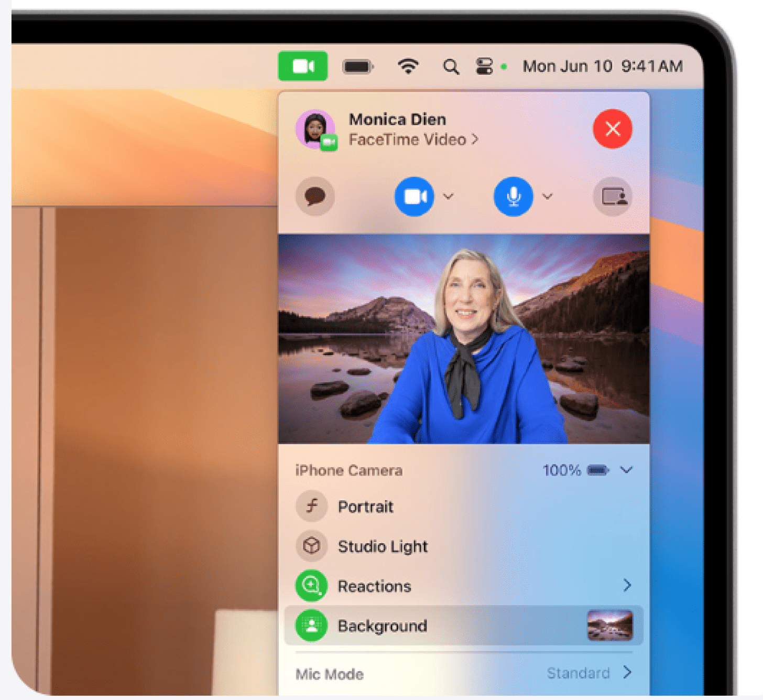763x700 pixels.
Task: Expand the microphone options chevron
Action: coord(548,197)
